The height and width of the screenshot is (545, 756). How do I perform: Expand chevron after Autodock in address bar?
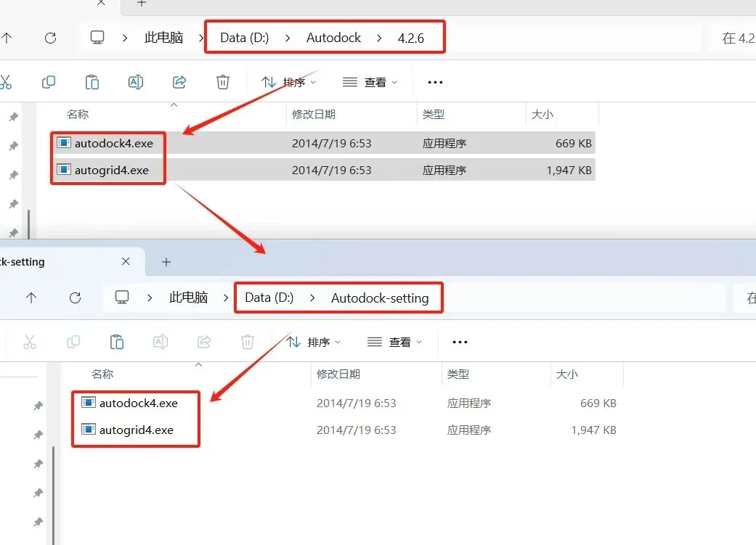pyautogui.click(x=379, y=38)
